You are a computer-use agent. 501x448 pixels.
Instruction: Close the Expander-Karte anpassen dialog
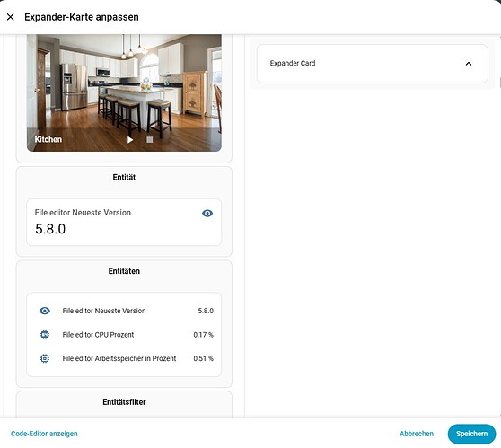(10, 17)
